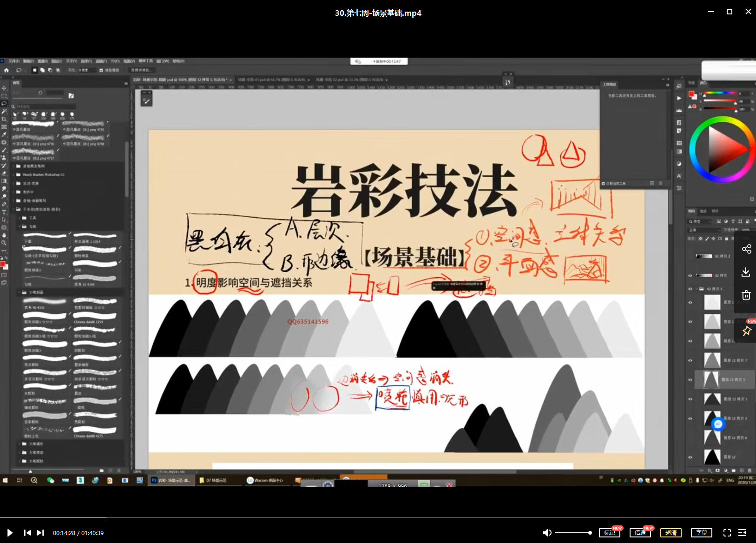This screenshot has height=543, width=756.
Task: Enter fullscreen mode in the player
Action: (727, 533)
